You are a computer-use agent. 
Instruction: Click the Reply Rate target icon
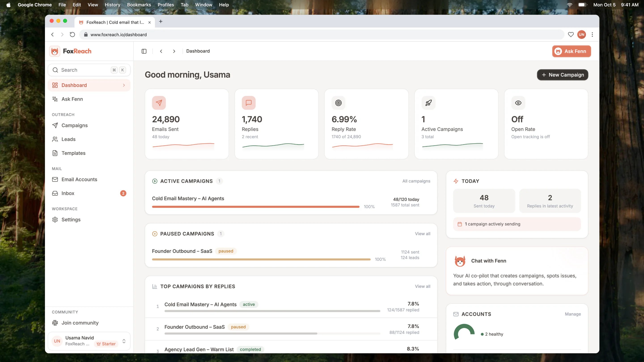(x=338, y=103)
